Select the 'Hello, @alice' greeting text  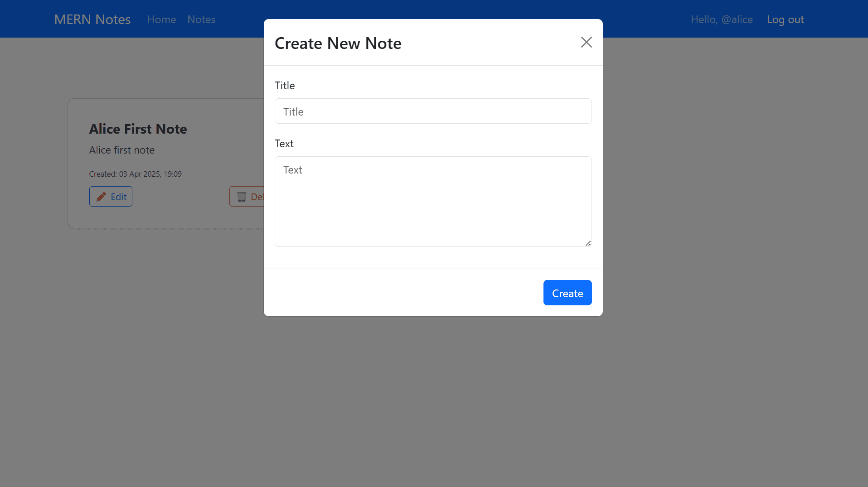point(722,19)
